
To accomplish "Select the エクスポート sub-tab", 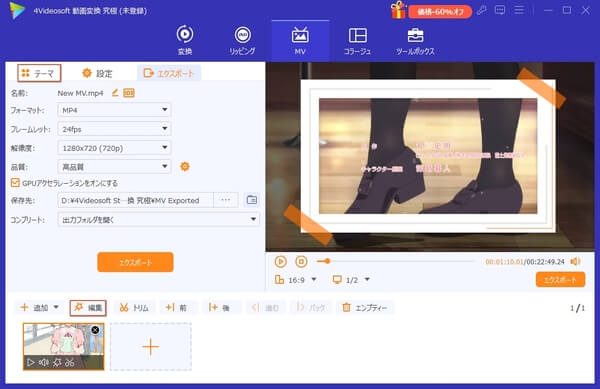I will tap(169, 73).
